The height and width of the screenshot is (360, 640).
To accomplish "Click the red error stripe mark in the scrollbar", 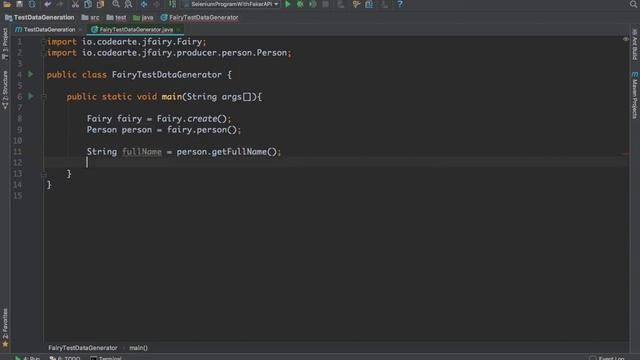I will 626,153.
